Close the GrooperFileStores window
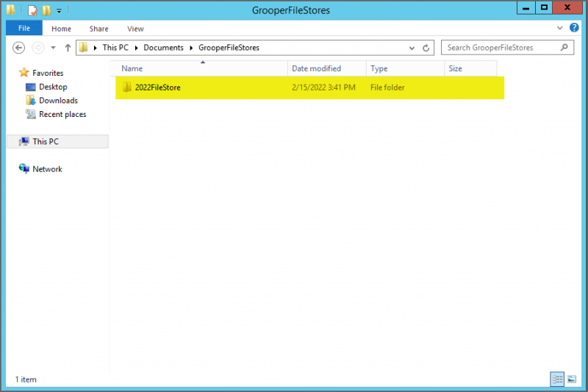588x392 pixels. coord(567,7)
